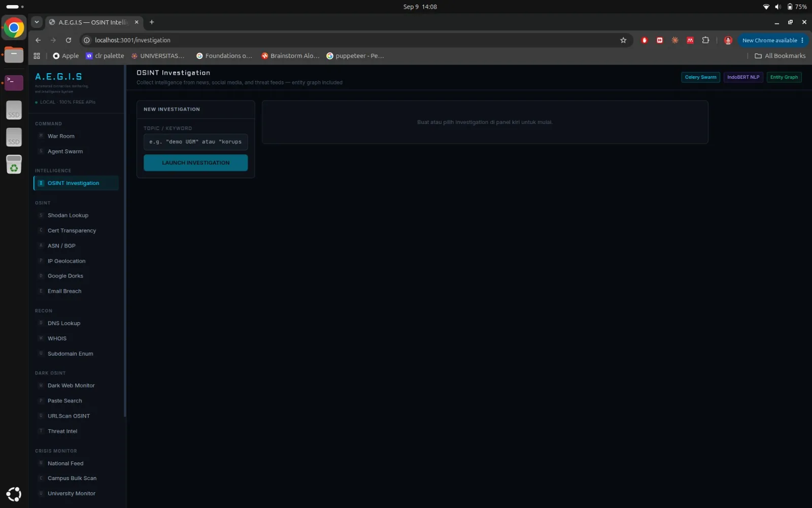The image size is (812, 508).
Task: Go back in Chrome browser
Action: pos(38,40)
